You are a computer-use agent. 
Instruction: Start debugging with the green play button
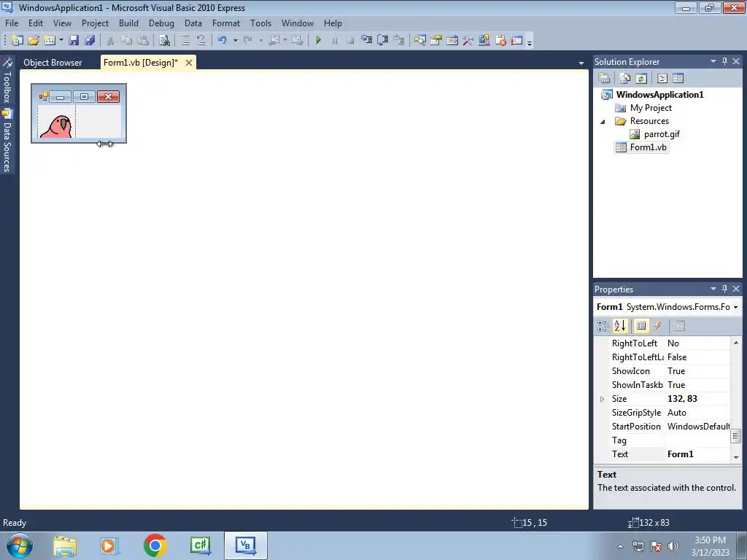318,41
